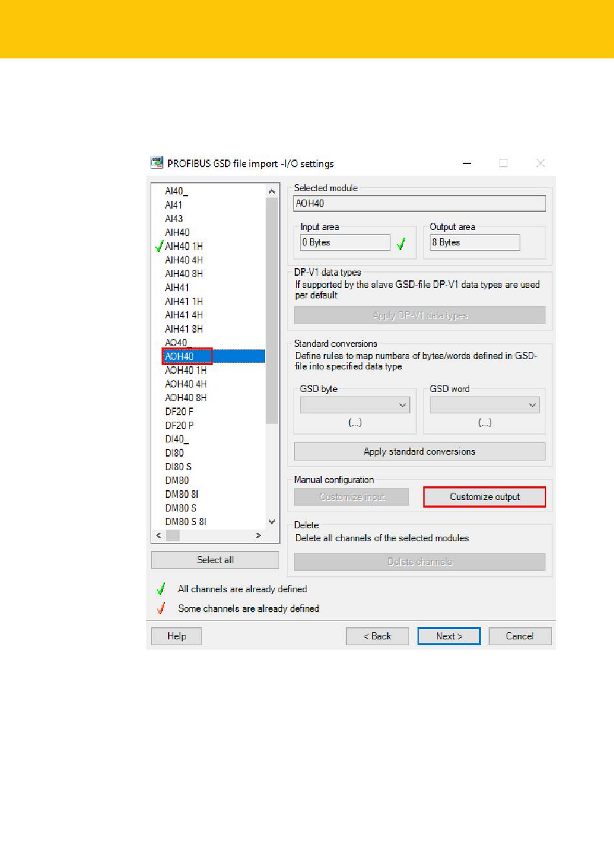
Task: Select module DM80 S 8I in the list
Action: click(185, 522)
